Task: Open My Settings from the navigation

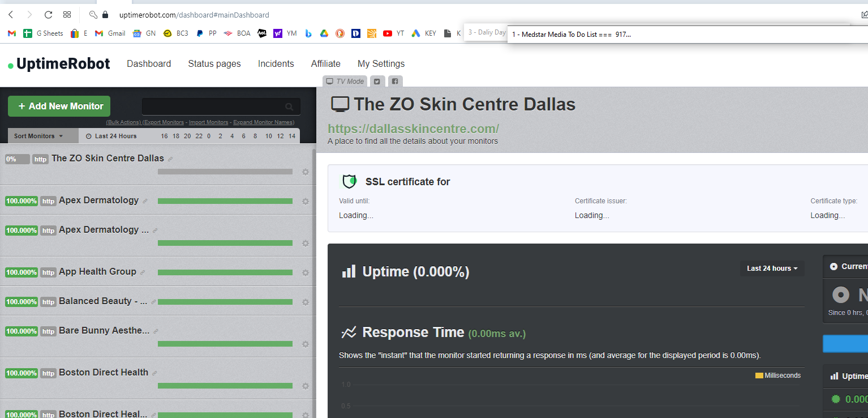Action: point(381,63)
